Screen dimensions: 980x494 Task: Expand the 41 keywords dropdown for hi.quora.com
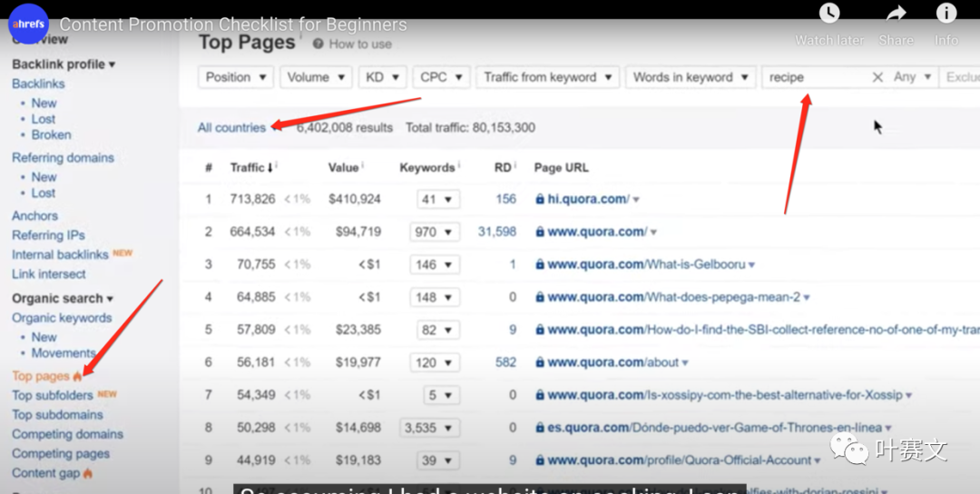coord(438,200)
